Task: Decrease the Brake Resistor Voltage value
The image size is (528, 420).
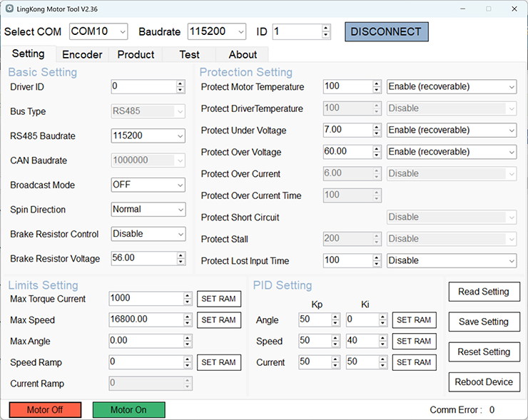Action: pos(181,262)
